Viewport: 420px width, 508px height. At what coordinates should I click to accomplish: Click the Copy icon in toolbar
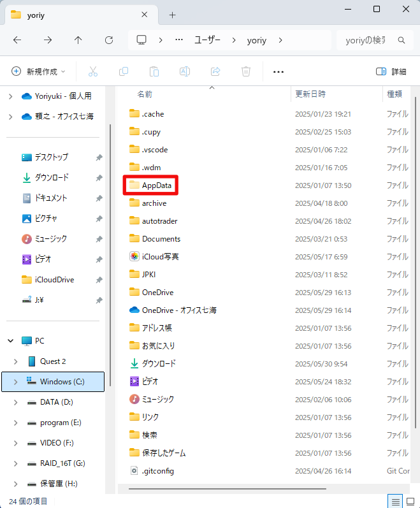pyautogui.click(x=124, y=71)
